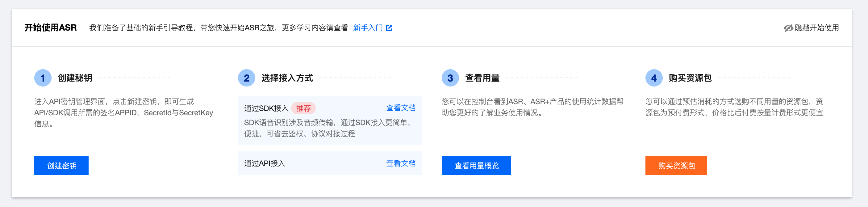Open 查看文档 for API access
Viewport: 868px width, 207px height.
point(401,163)
